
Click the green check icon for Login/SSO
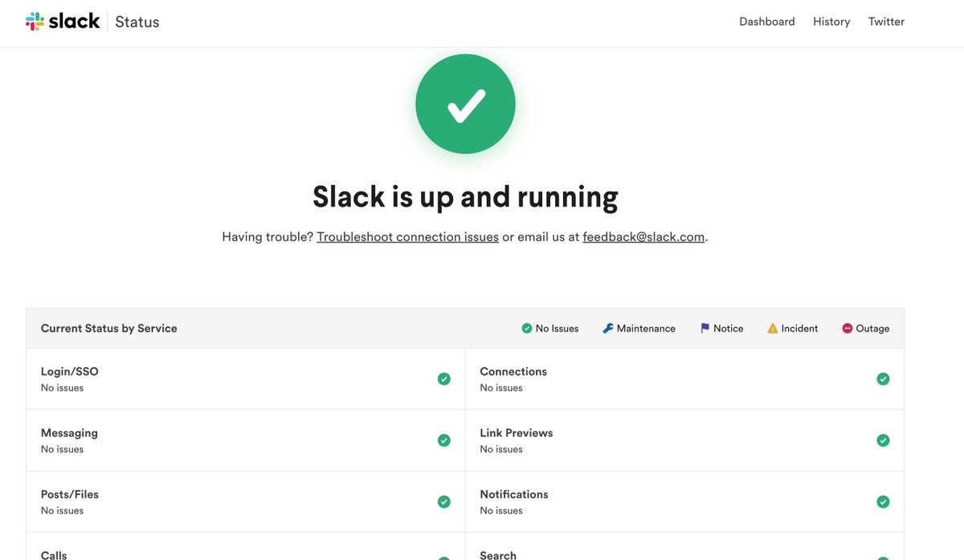point(444,379)
